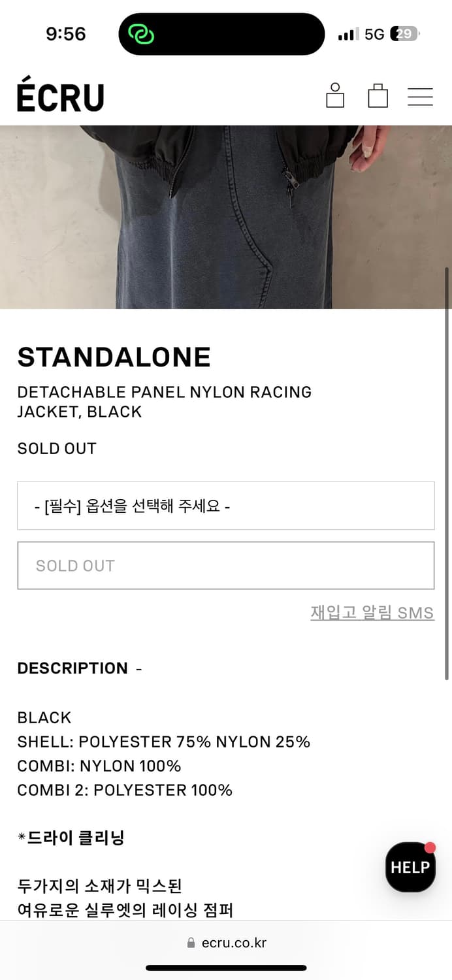Viewport: 452px width, 980px height.
Task: Tap the ecru.co.kr address bar
Action: tap(226, 943)
